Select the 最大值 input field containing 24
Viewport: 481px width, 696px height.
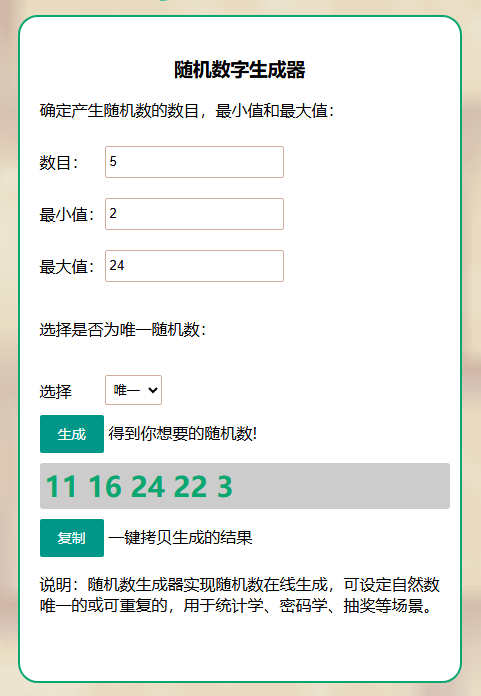pyautogui.click(x=194, y=266)
